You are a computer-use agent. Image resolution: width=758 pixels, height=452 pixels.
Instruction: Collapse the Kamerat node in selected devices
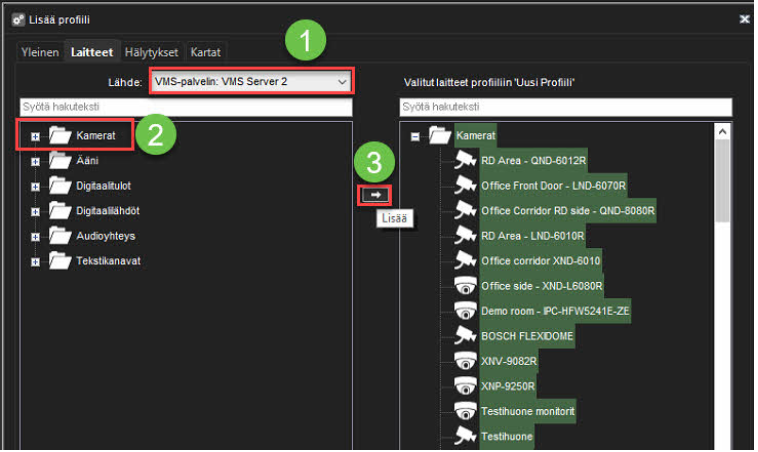click(415, 136)
